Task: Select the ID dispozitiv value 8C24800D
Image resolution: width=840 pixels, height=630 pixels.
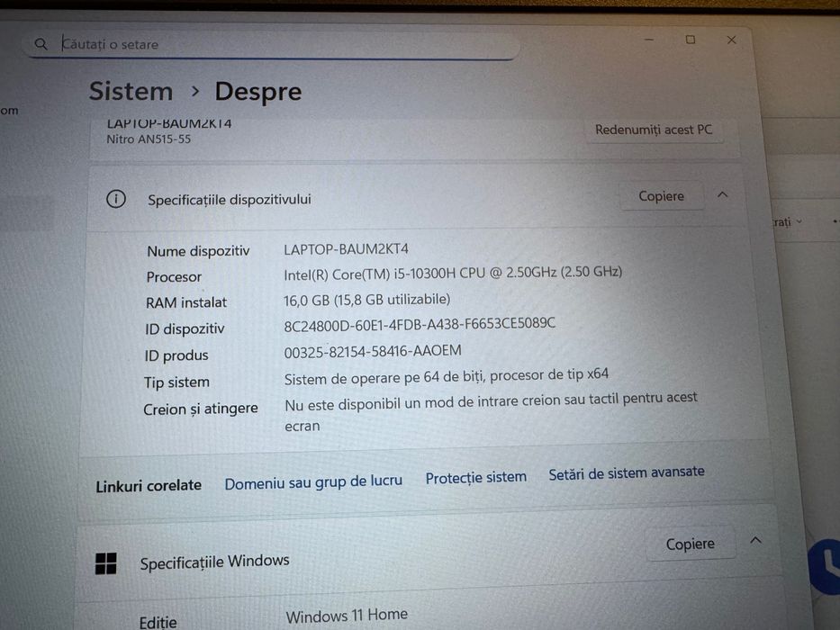Action: [420, 324]
